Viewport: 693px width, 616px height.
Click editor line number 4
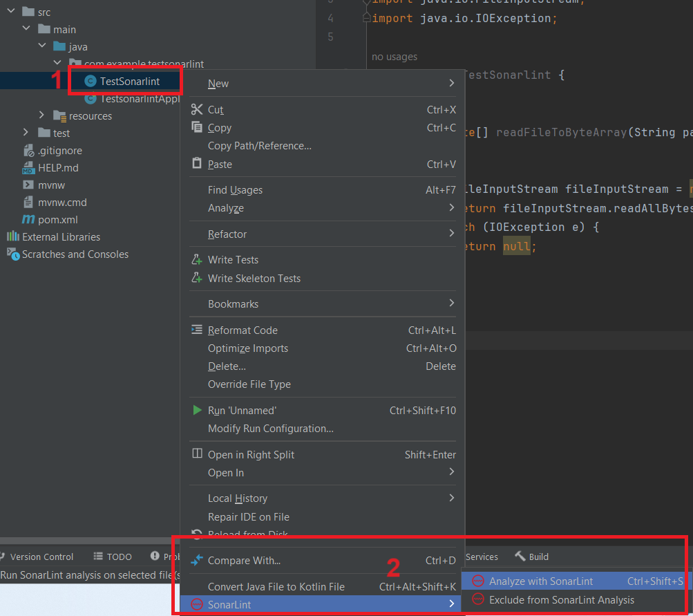pyautogui.click(x=330, y=19)
